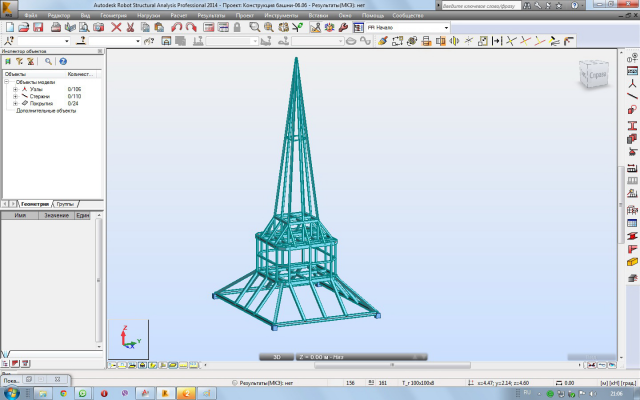Open the help dropdown arrow in title bar

pos(582,6)
